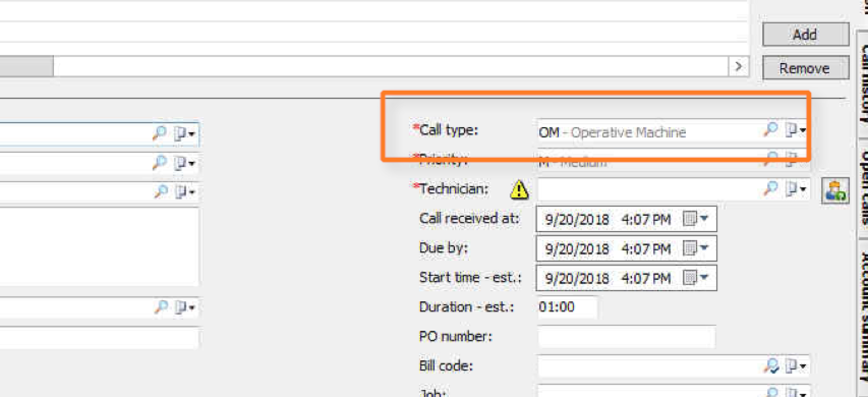Click magnifier in left field beside Duration row

(x=161, y=307)
